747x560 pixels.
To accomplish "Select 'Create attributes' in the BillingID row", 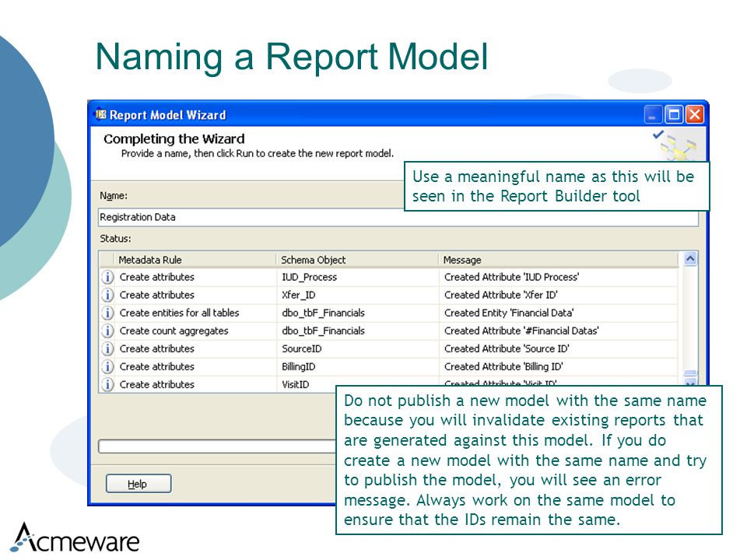I will tap(156, 366).
